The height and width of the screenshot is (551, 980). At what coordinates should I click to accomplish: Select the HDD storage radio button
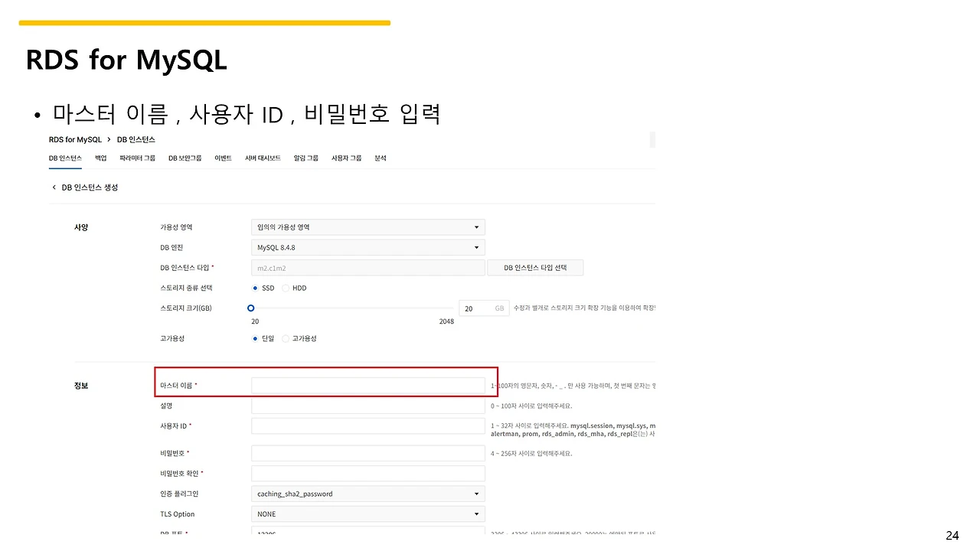click(x=284, y=288)
